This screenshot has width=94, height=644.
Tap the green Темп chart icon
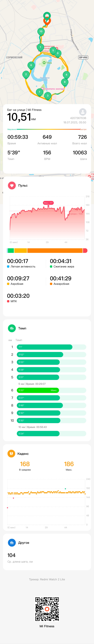coord(12,328)
